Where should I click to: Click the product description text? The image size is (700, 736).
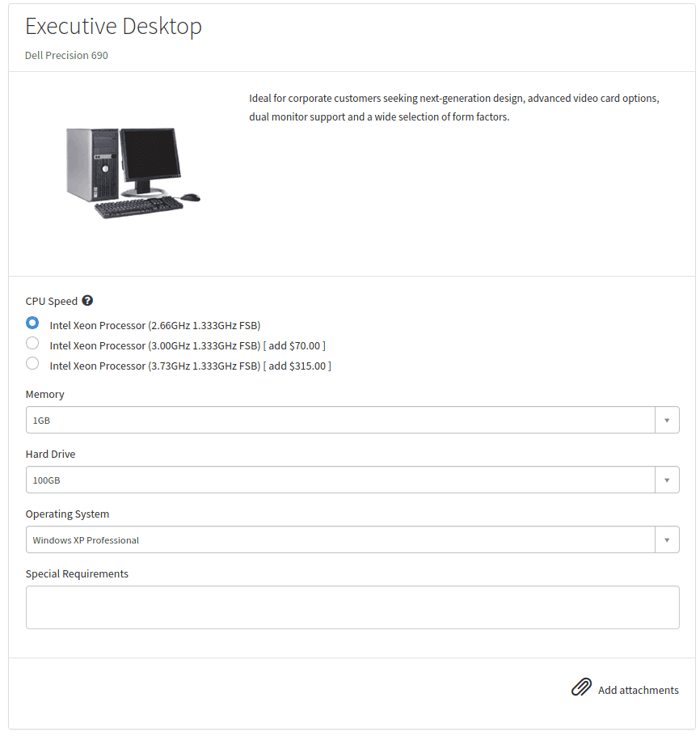[x=454, y=107]
